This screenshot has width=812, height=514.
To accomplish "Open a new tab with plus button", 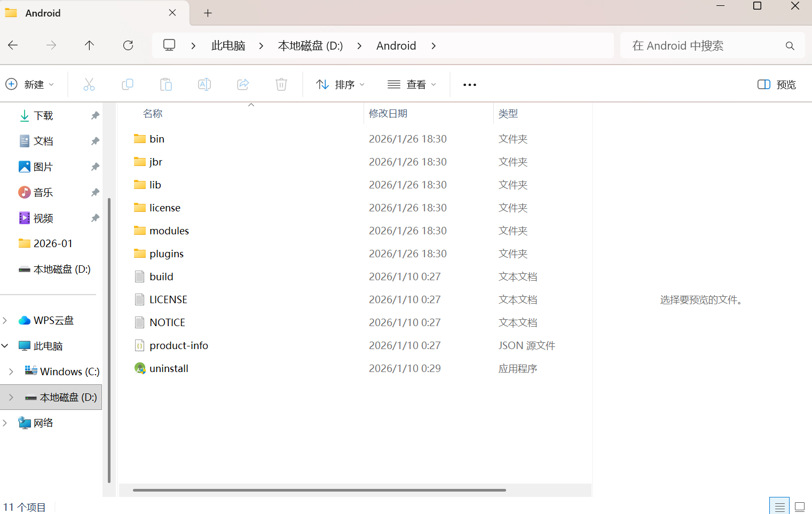I will click(x=208, y=13).
